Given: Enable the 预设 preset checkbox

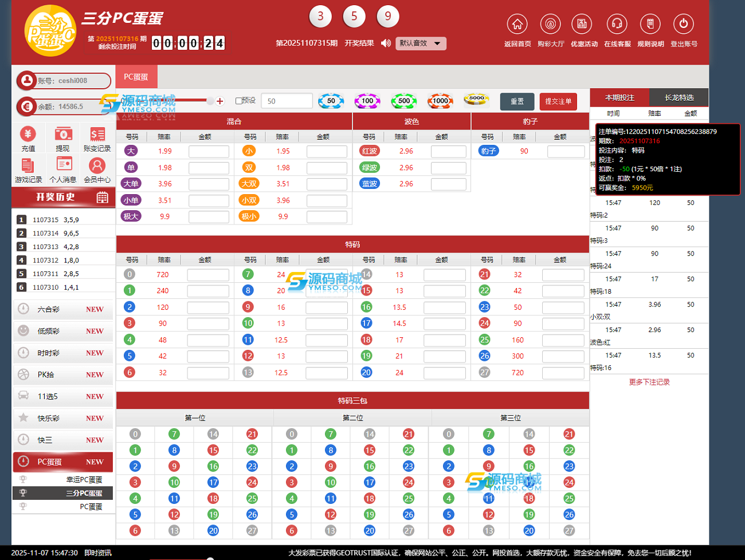Looking at the screenshot, I should tap(239, 101).
